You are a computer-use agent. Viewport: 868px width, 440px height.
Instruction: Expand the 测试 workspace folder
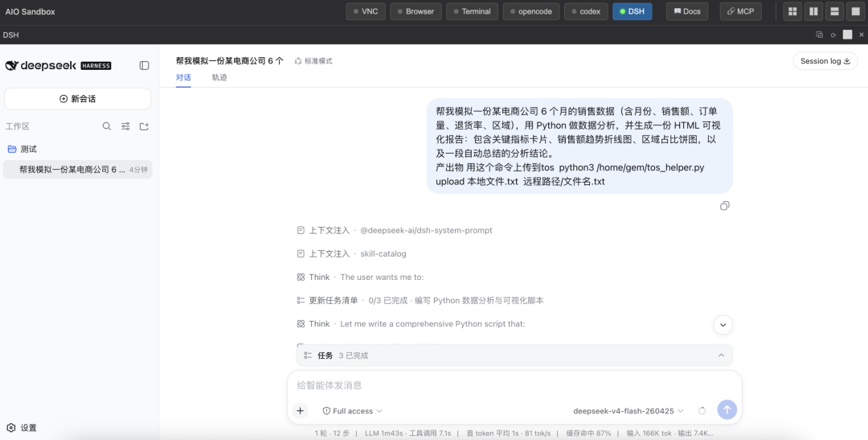pyautogui.click(x=77, y=149)
